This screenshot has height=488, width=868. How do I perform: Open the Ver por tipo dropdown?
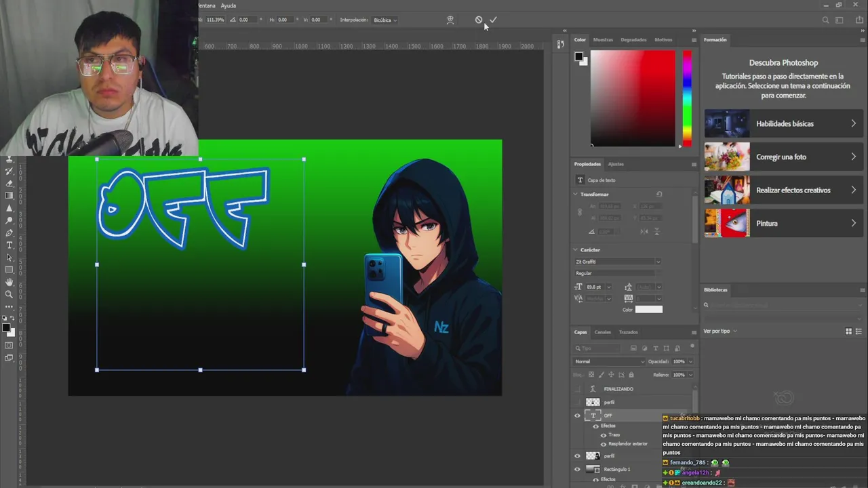tap(719, 331)
